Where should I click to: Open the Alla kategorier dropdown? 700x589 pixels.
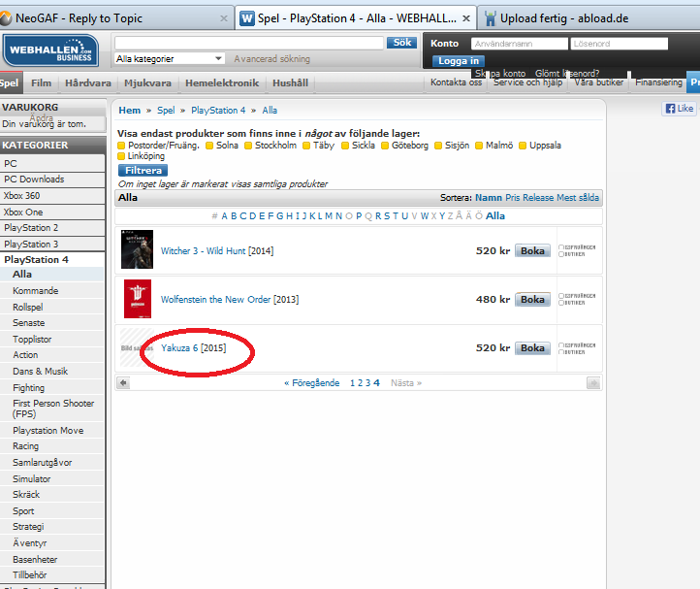(170, 59)
